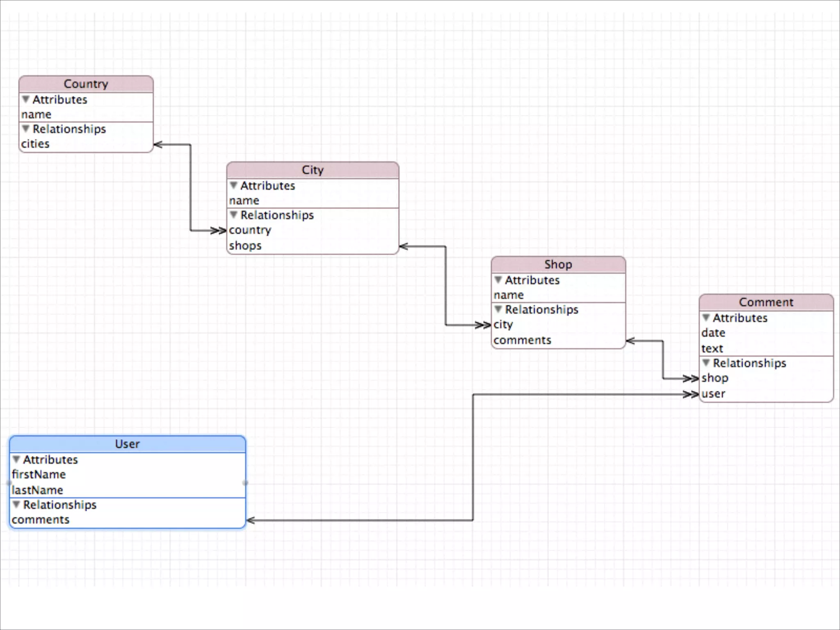This screenshot has height=630, width=840.
Task: Collapse Country entity Relationships disclosure triangle
Action: coord(25,129)
